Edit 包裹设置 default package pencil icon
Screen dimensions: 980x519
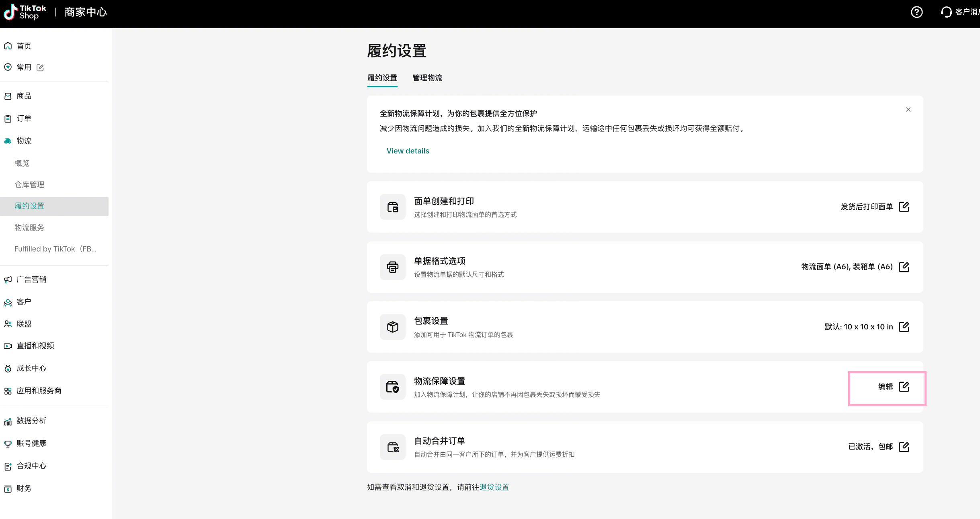[x=904, y=327]
